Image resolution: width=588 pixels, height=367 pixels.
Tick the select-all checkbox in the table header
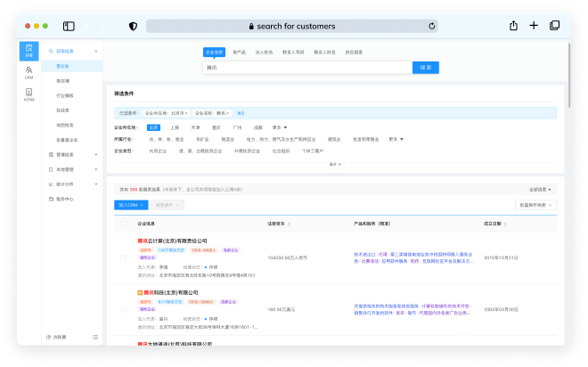123,224
